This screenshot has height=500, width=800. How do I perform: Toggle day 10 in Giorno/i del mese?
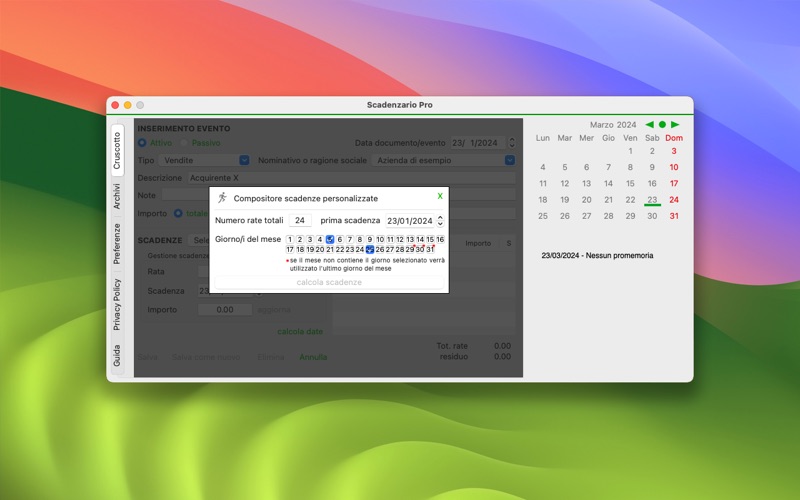coord(380,239)
